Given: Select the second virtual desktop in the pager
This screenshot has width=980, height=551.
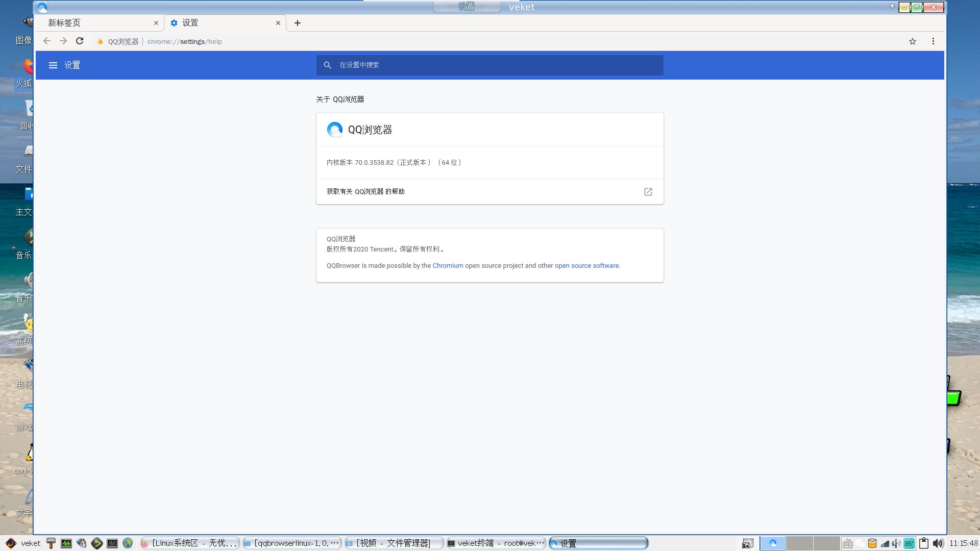Looking at the screenshot, I should pos(800,543).
